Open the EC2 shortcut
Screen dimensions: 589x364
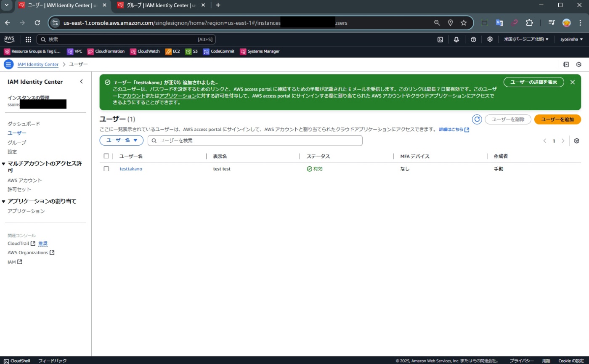coord(172,51)
